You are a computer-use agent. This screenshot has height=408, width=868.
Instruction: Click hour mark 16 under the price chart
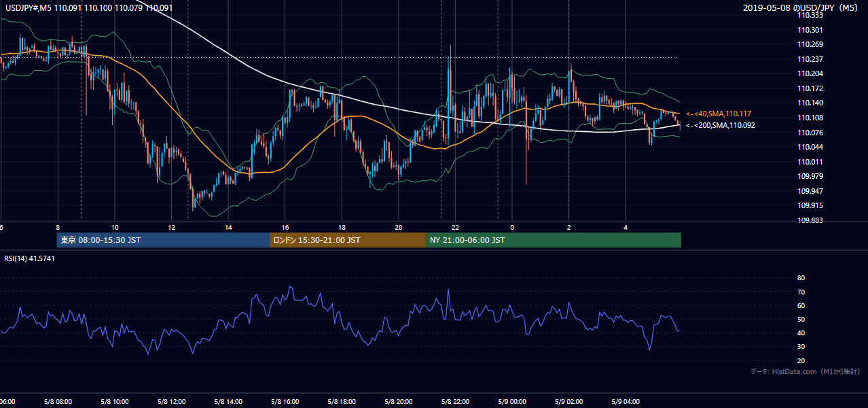point(285,227)
